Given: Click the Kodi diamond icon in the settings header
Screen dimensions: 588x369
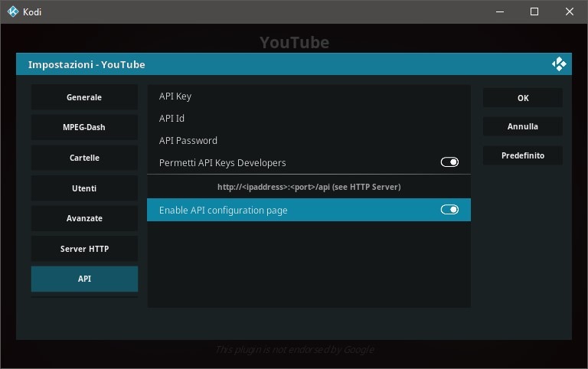Looking at the screenshot, I should click(x=559, y=64).
